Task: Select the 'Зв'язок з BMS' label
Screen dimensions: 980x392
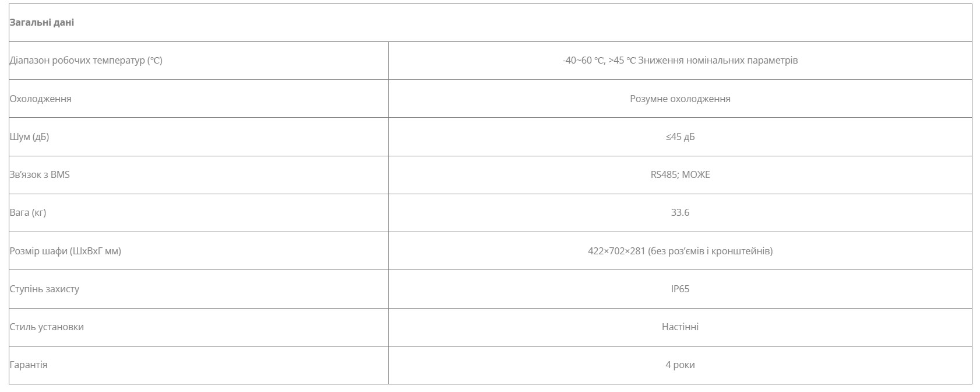Action: pos(40,174)
